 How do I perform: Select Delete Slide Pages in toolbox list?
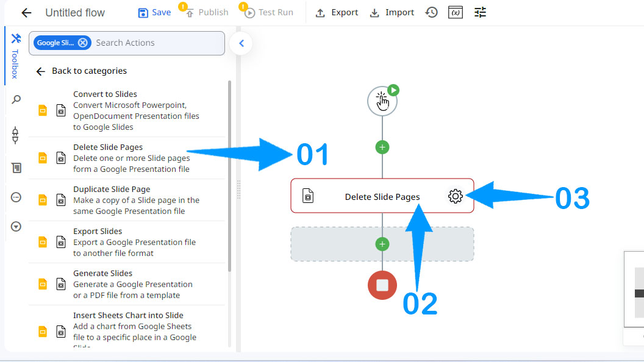[126, 158]
